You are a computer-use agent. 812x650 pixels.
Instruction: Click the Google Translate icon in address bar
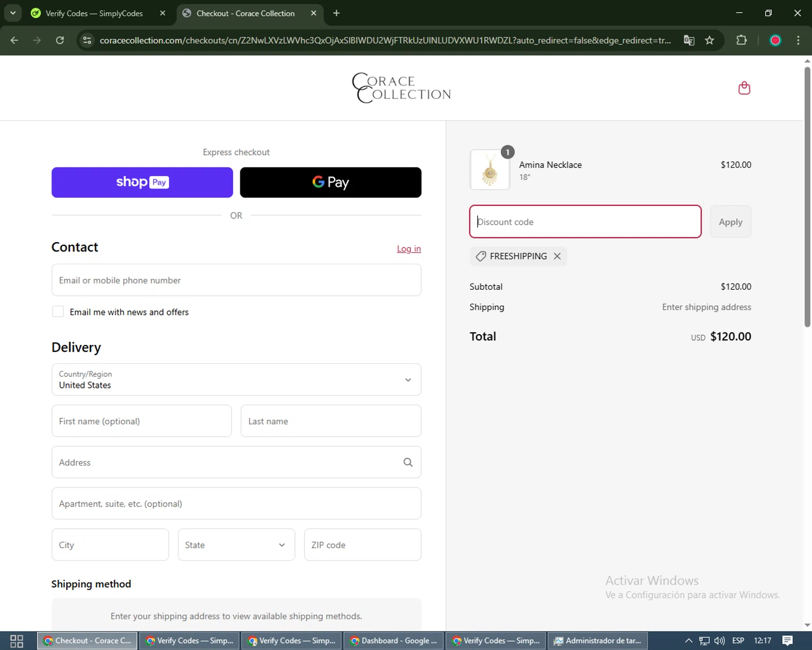point(689,40)
